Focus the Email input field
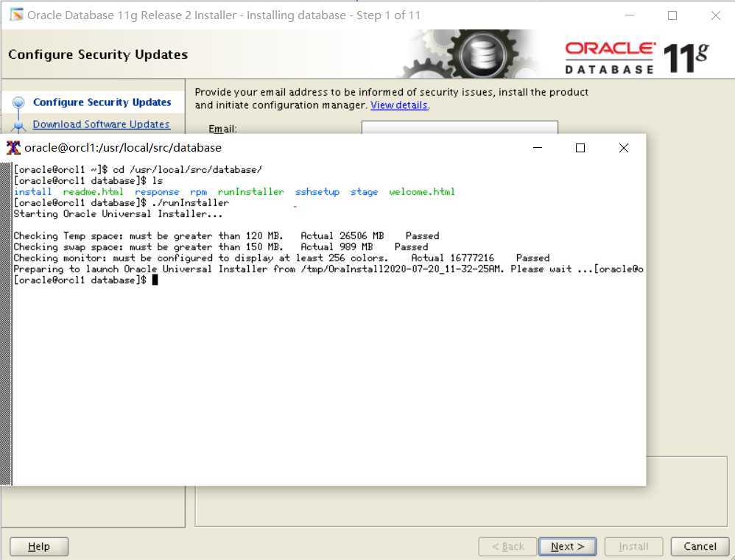This screenshot has width=735, height=560. click(x=460, y=127)
